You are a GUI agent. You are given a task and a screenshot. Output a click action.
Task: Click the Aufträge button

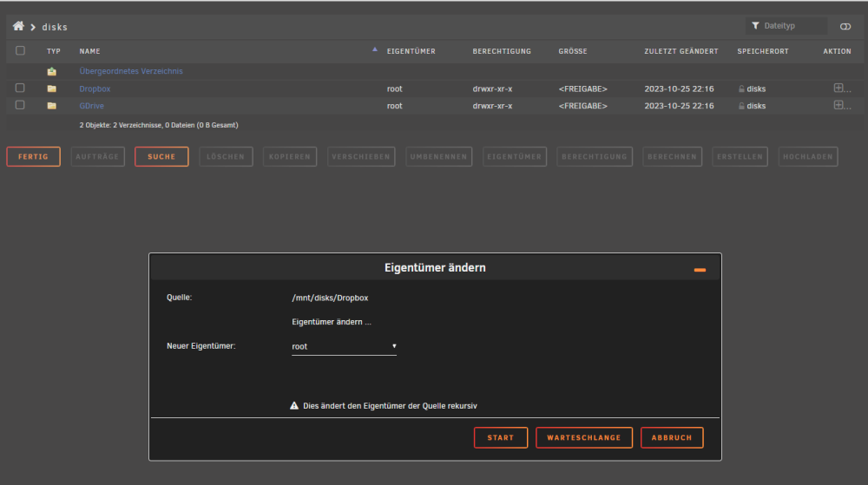(97, 156)
